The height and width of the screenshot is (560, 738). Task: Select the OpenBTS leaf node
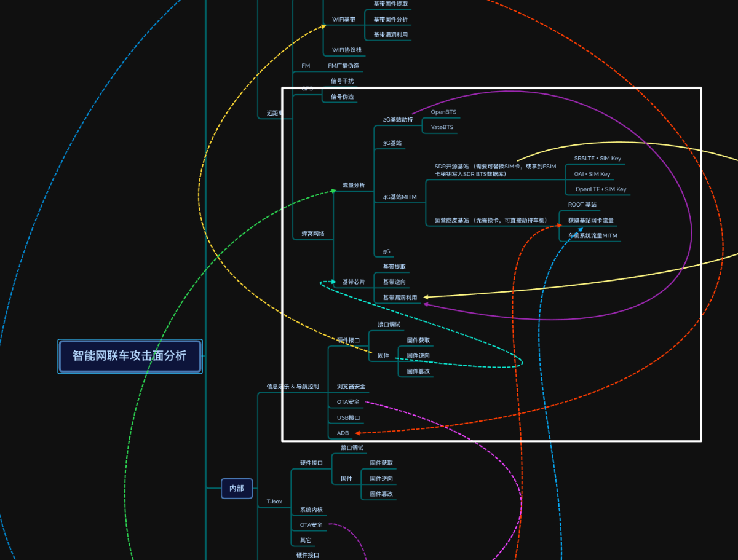click(x=443, y=112)
